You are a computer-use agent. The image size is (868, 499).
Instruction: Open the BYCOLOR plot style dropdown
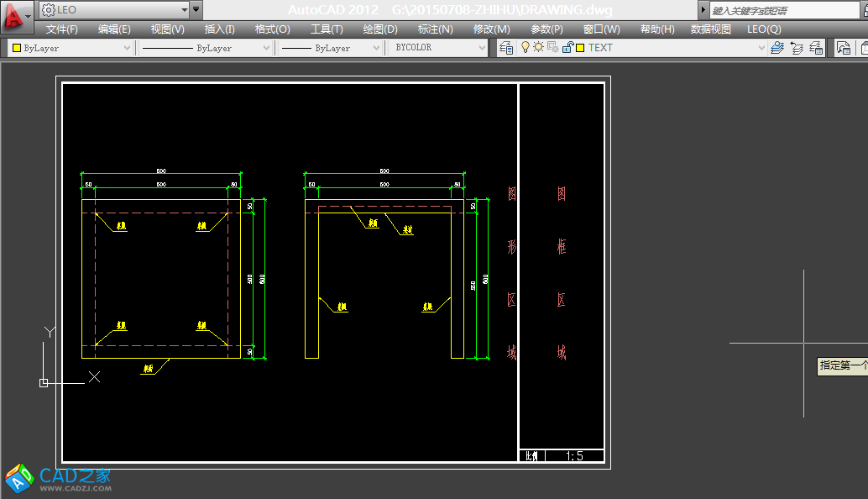[481, 48]
